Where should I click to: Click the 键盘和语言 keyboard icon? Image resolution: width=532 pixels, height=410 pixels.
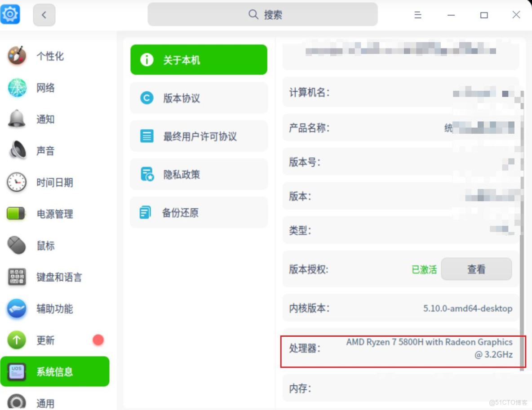tap(17, 278)
